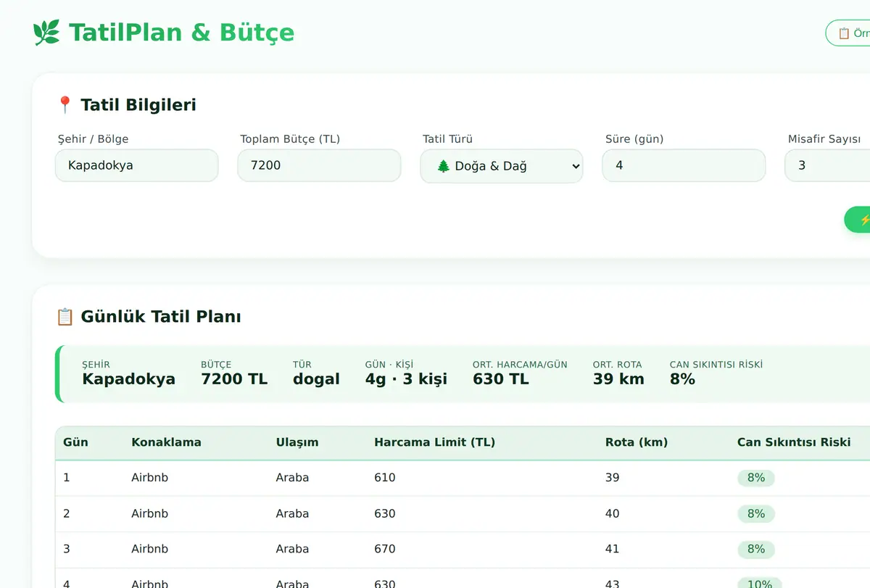Click the 8% risk badge in day 3
This screenshot has height=588, width=870.
pyautogui.click(x=756, y=549)
